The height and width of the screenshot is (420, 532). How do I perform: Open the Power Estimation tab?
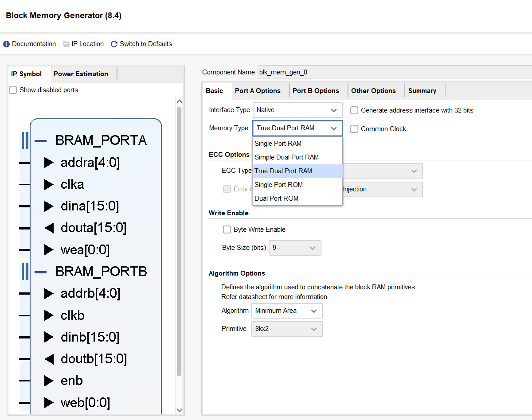click(81, 74)
